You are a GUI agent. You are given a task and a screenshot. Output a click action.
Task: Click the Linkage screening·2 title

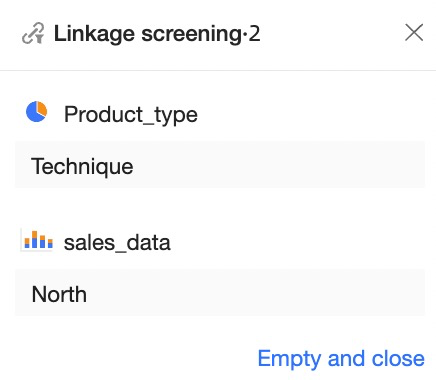tap(157, 34)
